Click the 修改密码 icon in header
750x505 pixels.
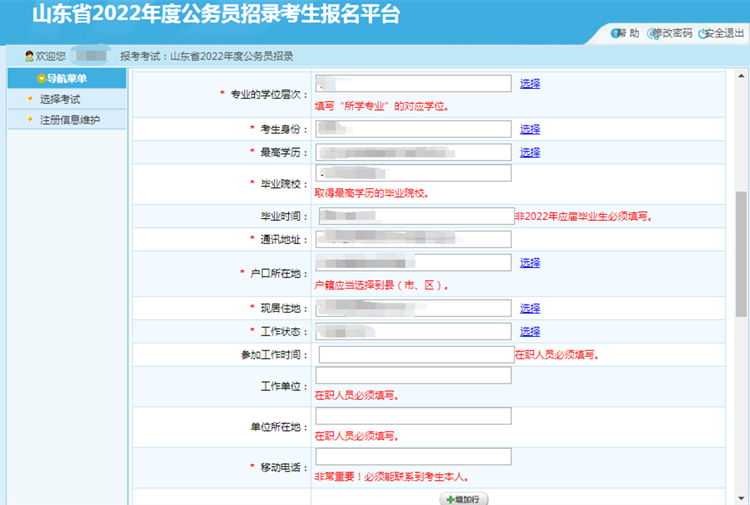tap(654, 33)
